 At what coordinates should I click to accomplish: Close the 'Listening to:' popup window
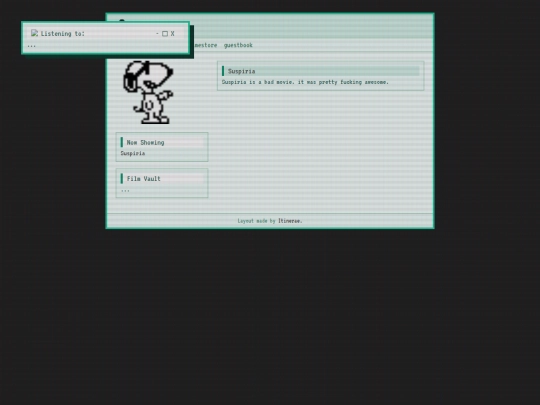173,33
